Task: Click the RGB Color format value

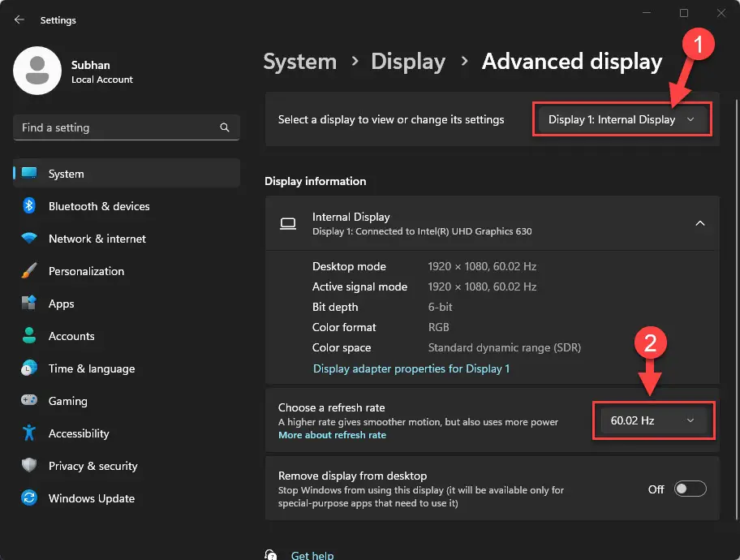Action: (x=438, y=327)
